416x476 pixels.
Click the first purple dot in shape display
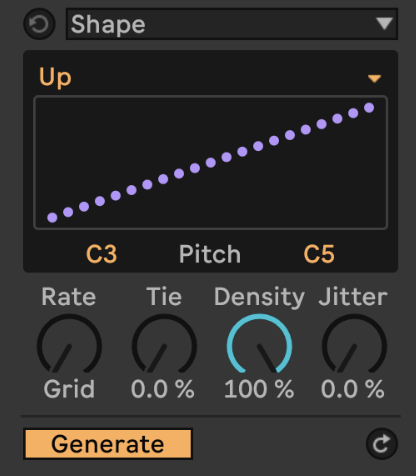tap(52, 218)
